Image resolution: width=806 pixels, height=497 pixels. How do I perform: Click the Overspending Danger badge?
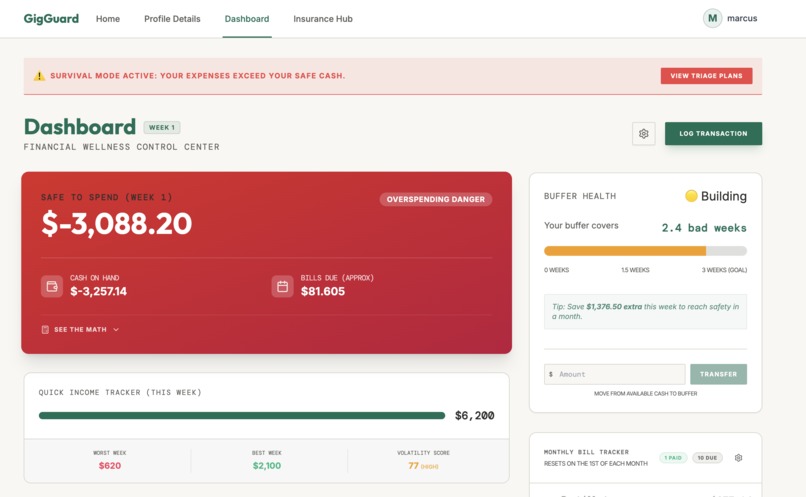[x=435, y=199]
